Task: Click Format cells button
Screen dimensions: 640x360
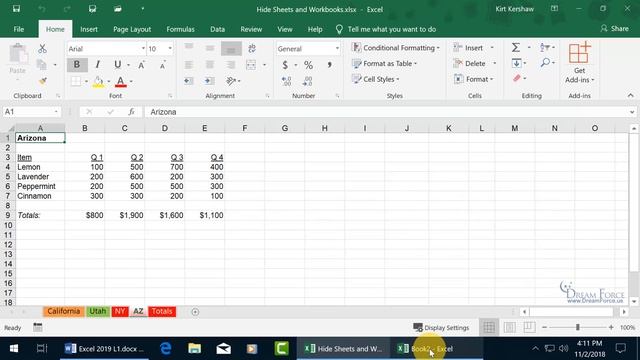Action: click(x=473, y=79)
